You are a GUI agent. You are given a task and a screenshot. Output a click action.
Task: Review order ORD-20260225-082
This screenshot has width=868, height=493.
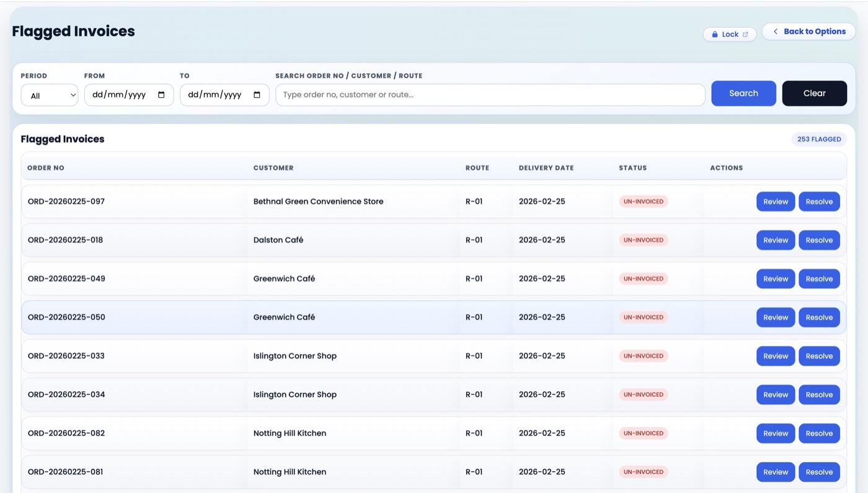776,433
